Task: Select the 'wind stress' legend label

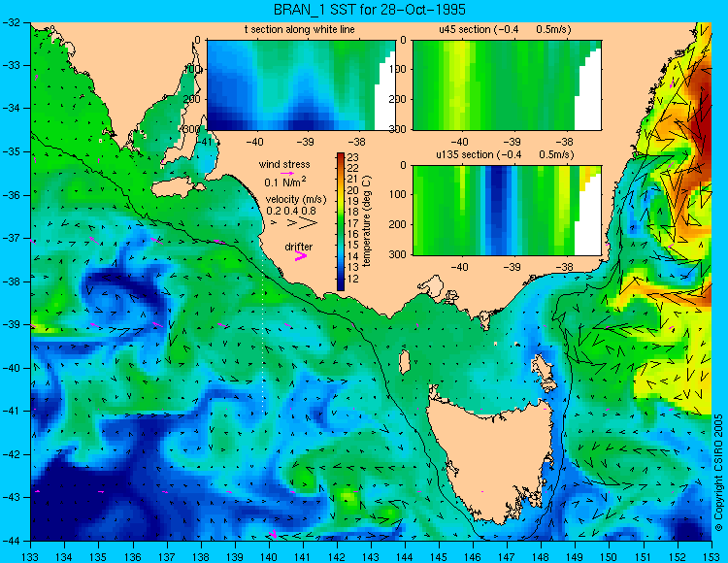Action: (284, 164)
